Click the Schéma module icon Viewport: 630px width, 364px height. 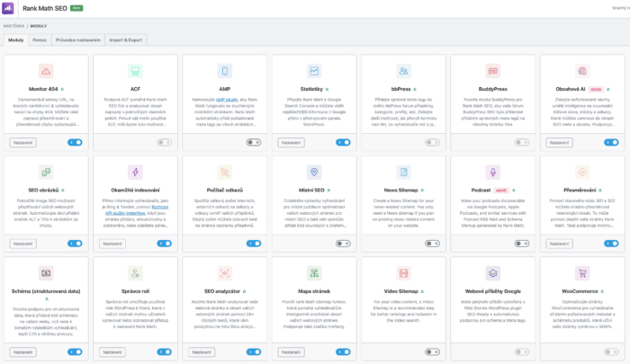coord(45,272)
